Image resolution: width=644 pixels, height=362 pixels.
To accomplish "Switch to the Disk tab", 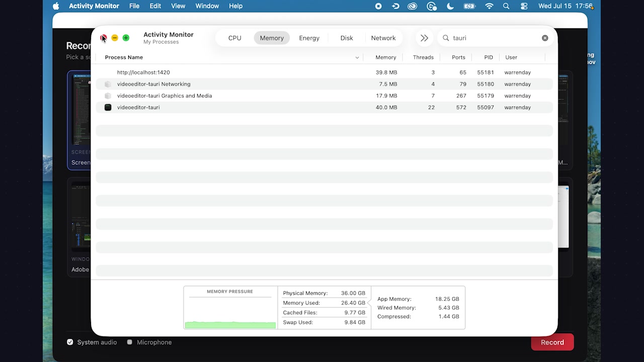I will click(347, 38).
